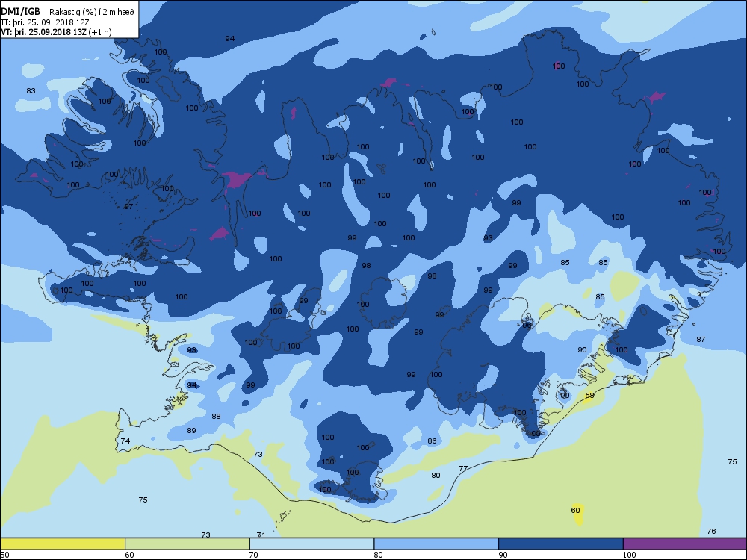This screenshot has width=747, height=560.
Task: Click the map title 'Rakastig (%) í 2 m hæð'
Action: coord(92,13)
